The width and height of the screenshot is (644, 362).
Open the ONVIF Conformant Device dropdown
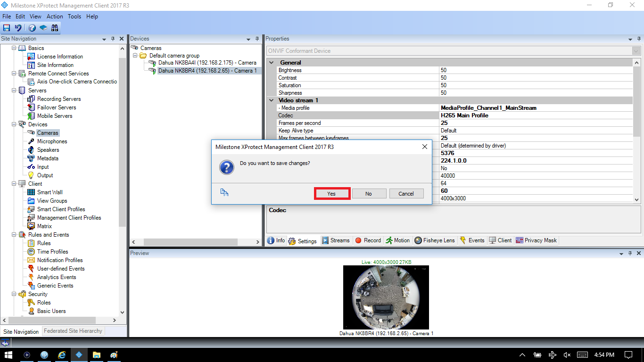coord(636,51)
